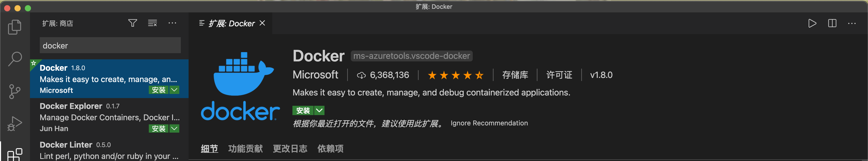Click the Ignore Recommendation link

pyautogui.click(x=489, y=123)
